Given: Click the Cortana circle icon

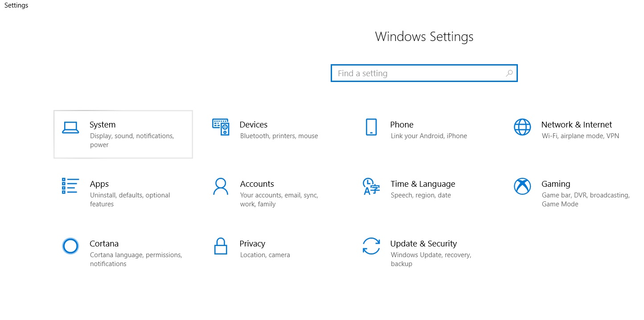Looking at the screenshot, I should (70, 246).
